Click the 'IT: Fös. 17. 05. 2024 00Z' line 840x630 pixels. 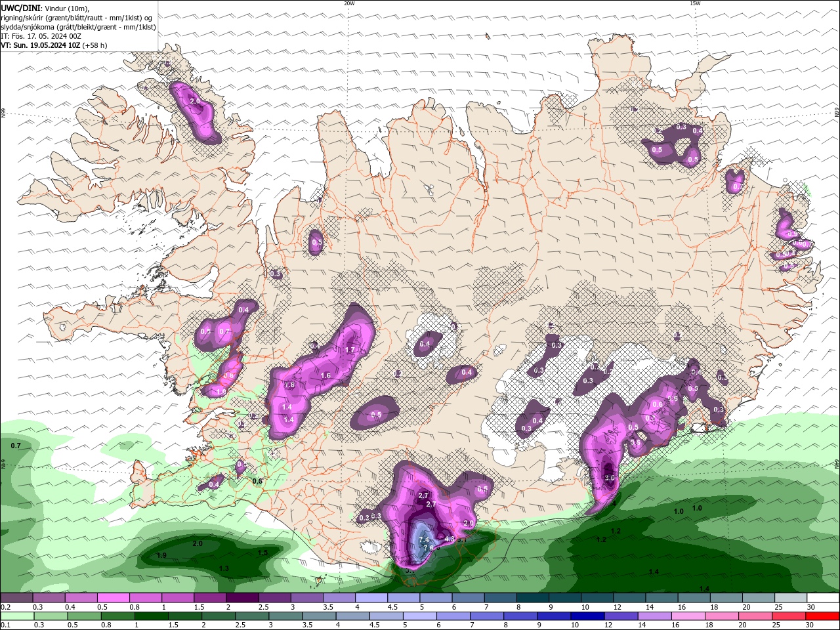click(41, 36)
